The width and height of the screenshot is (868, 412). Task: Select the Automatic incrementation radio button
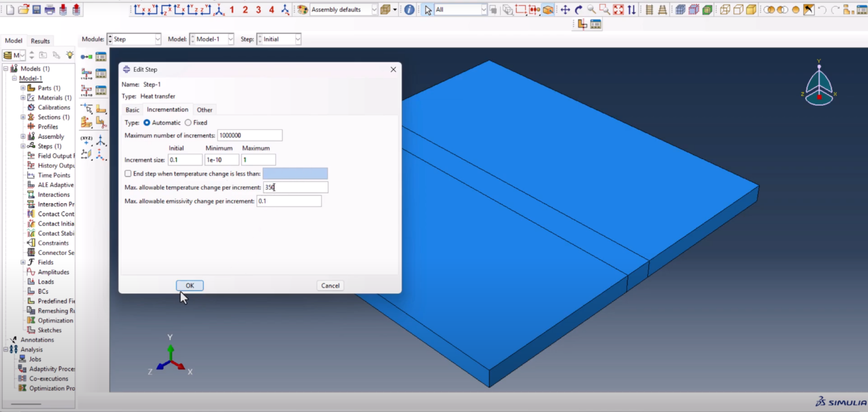coord(147,122)
